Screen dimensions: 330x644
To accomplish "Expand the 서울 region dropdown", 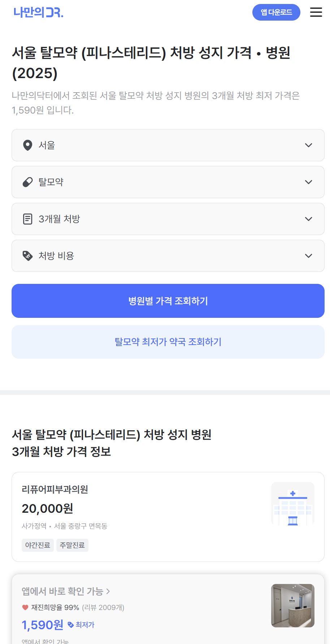I will pos(308,145).
